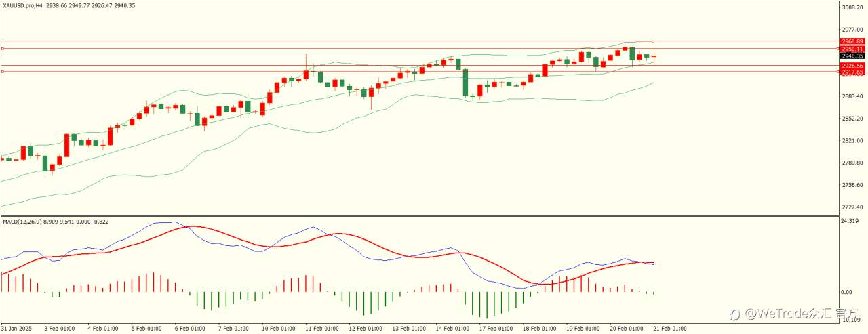The image size is (868, 334).
Task: Click the 13 Feb 01:00 date label
Action: click(408, 329)
